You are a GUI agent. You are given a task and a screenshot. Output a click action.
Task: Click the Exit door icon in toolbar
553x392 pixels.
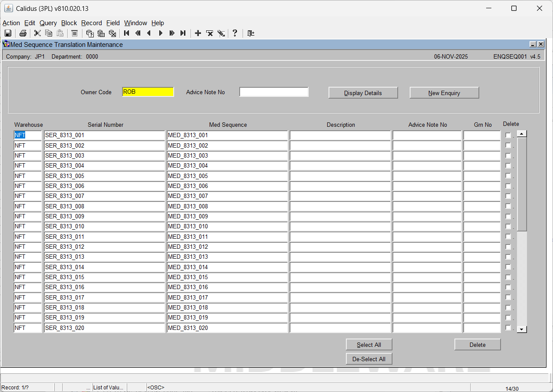tap(251, 33)
